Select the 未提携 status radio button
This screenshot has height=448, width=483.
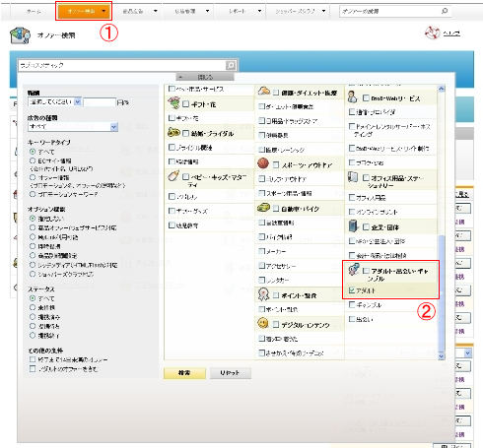click(33, 307)
